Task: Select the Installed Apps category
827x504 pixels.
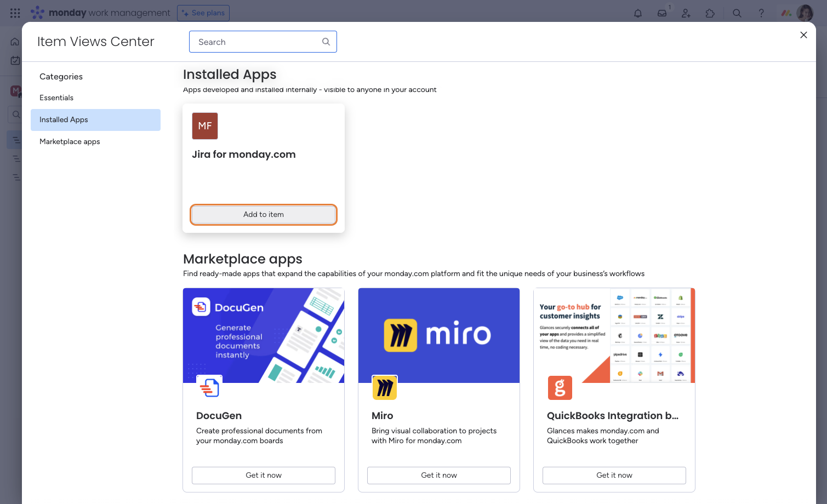Action: [x=95, y=120]
